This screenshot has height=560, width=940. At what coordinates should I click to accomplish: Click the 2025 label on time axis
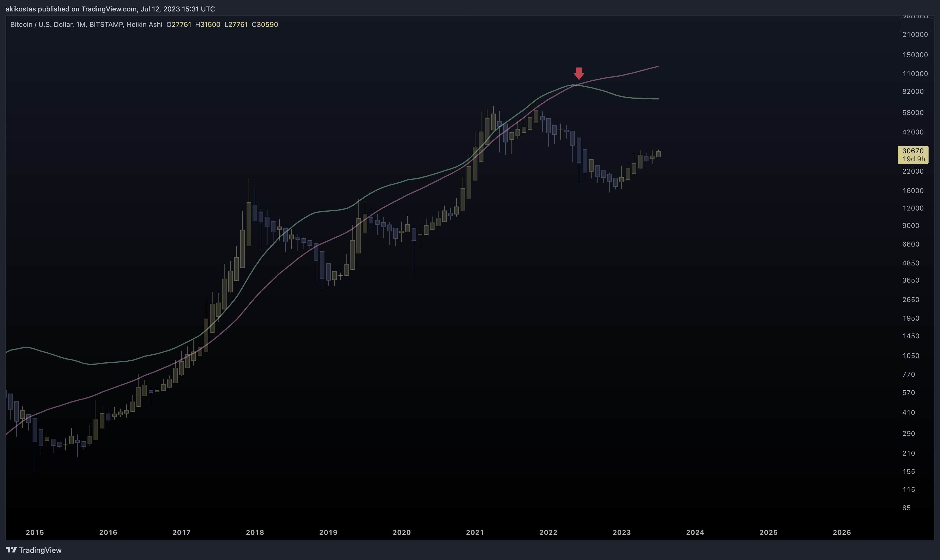click(769, 533)
